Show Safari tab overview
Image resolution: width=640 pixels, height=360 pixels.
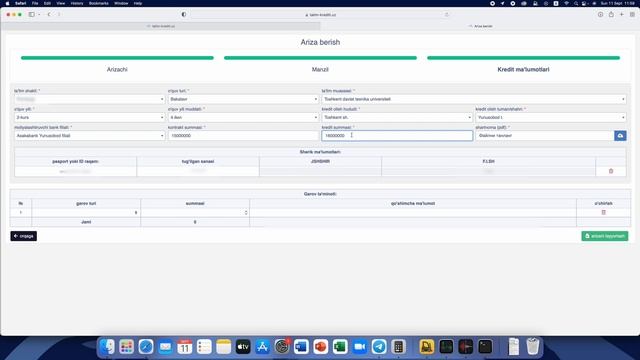[632, 14]
